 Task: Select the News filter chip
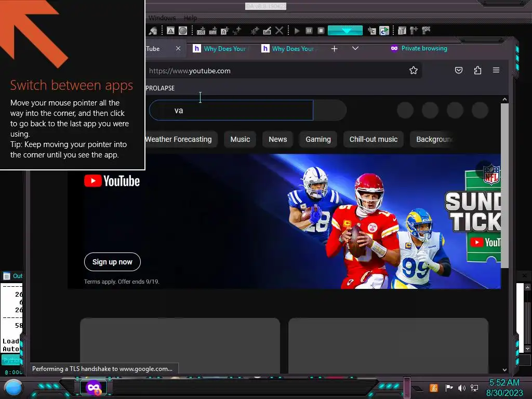click(278, 139)
